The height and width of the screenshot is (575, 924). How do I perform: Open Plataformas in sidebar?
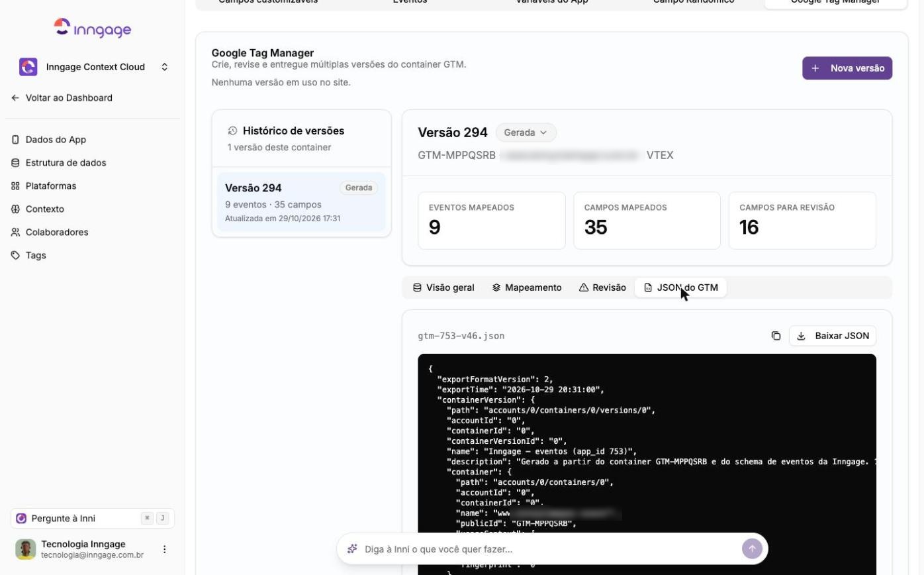click(x=44, y=186)
